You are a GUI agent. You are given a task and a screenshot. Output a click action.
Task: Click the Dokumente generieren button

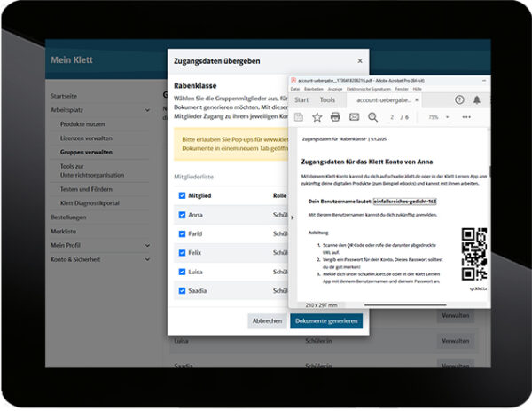(x=326, y=321)
